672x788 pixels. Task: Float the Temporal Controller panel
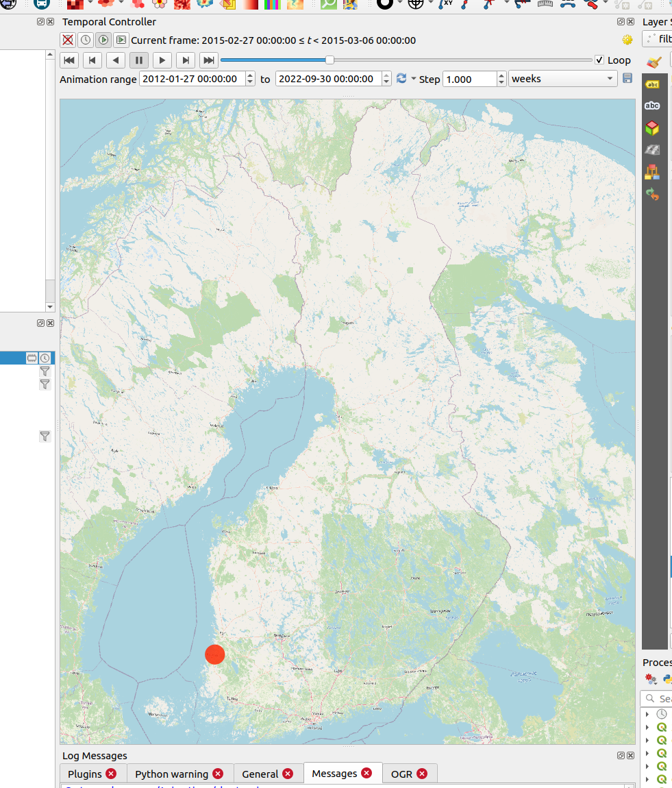tap(621, 22)
